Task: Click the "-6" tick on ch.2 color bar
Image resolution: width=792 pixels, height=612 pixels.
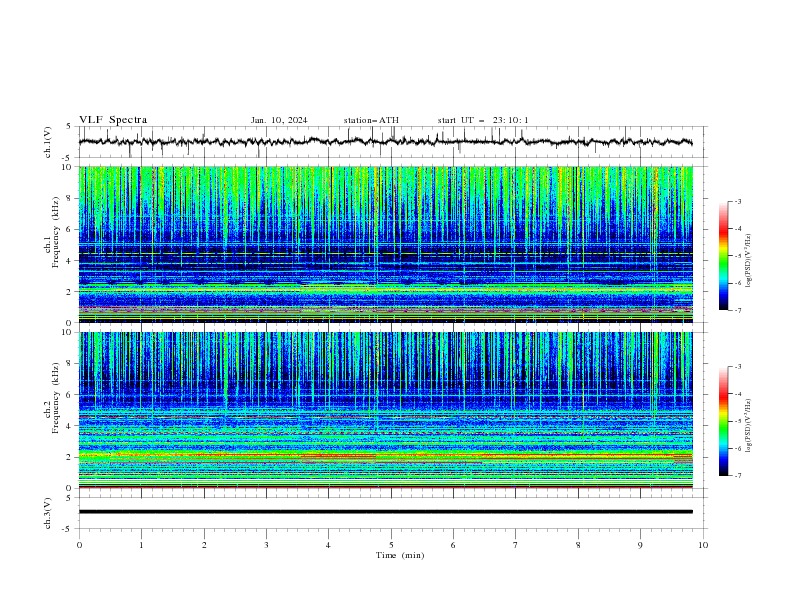Action: pos(738,448)
